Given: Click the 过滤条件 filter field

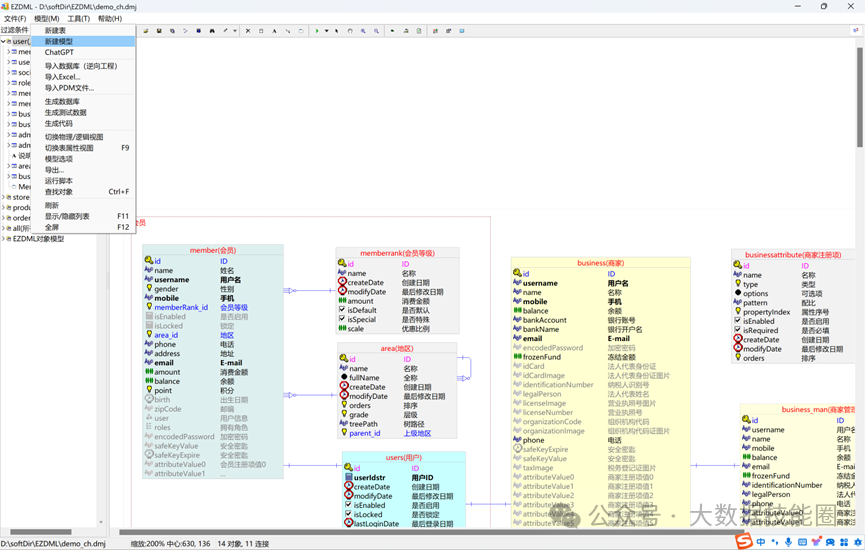Looking at the screenshot, I should click(x=15, y=30).
